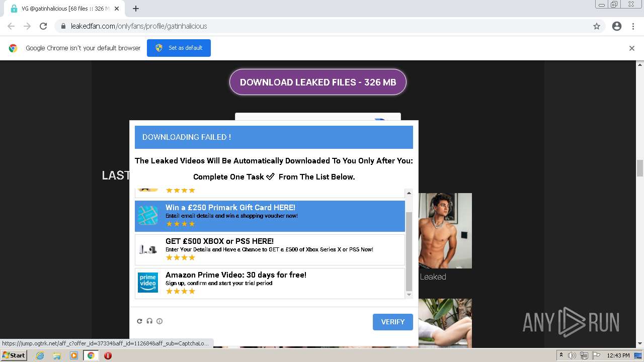Image resolution: width=644 pixels, height=362 pixels.
Task: Click the page vertical scrollbar thumb
Action: pyautogui.click(x=640, y=168)
